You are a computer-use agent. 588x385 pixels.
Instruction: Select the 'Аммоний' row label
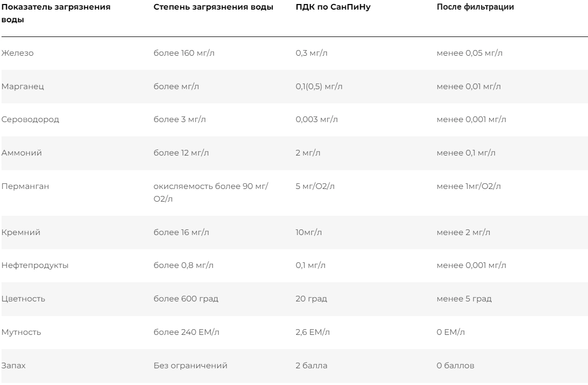[x=21, y=153]
